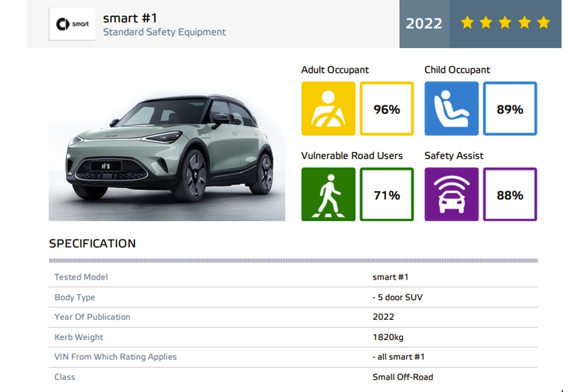
Task: Click the 'Adult Occupant' heading
Action: pos(335,70)
